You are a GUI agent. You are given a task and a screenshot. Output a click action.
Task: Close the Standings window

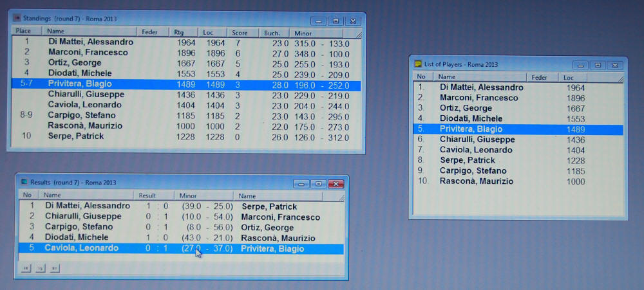tap(353, 21)
